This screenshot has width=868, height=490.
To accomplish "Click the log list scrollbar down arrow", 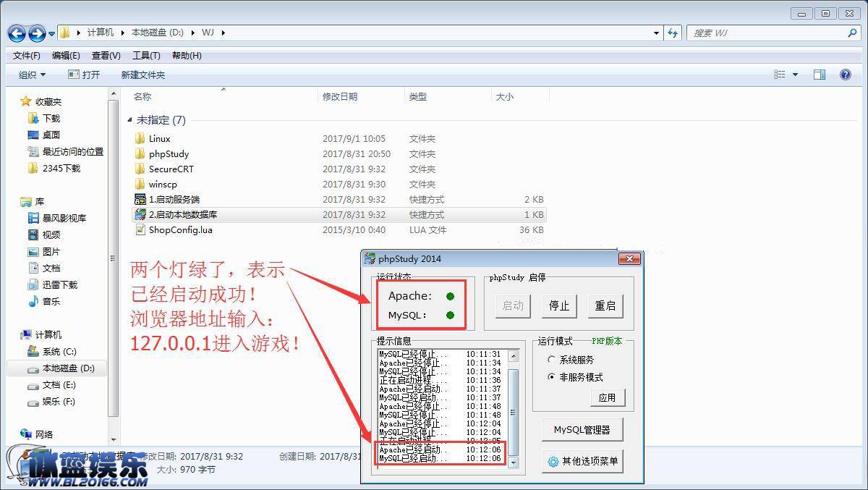I will 514,462.
